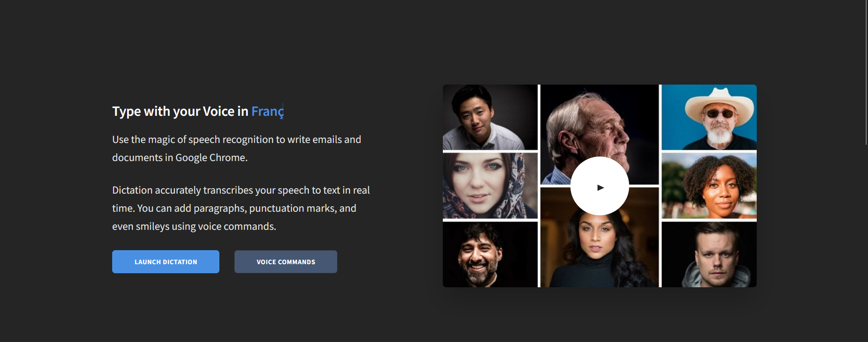
Task: Play the video with the white play button
Action: click(x=599, y=186)
